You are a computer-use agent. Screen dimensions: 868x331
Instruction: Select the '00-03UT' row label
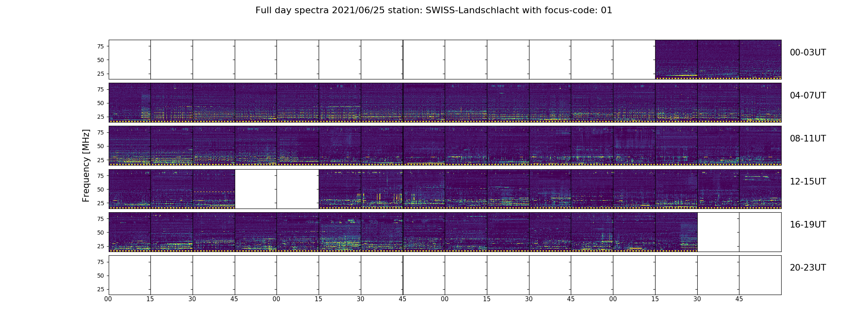808,53
